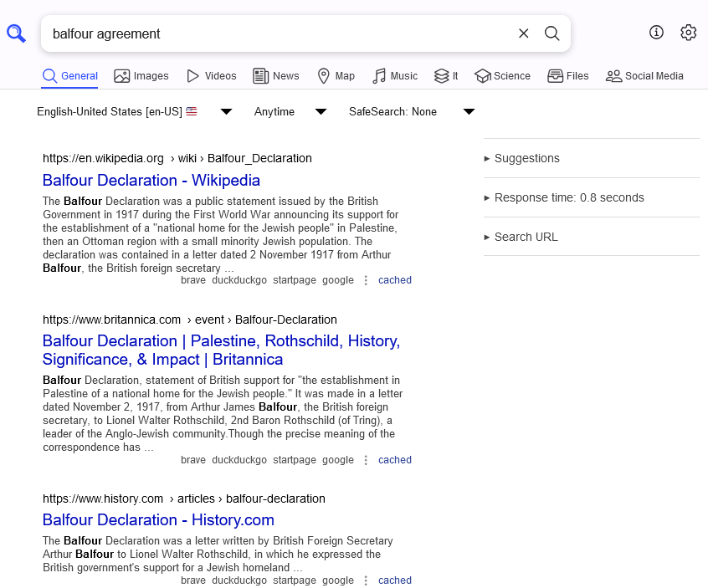Switch to the Images tab
The height and width of the screenshot is (588, 708).
(x=141, y=76)
